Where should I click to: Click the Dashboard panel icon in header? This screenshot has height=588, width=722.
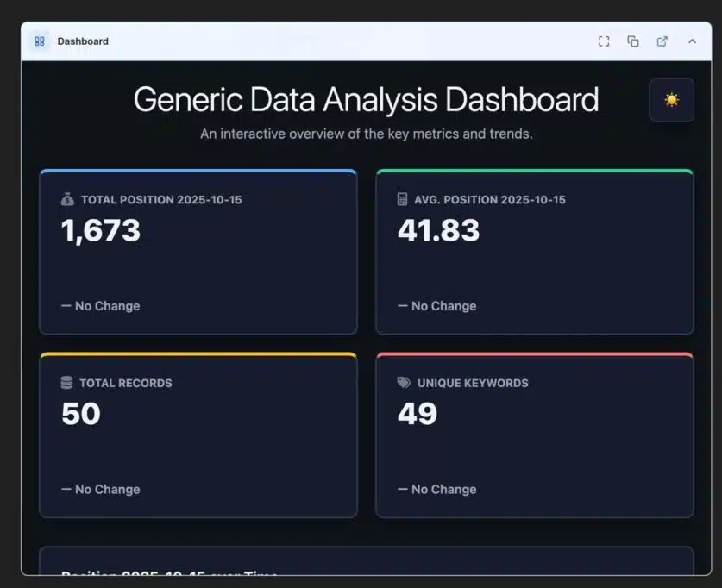[x=39, y=41]
